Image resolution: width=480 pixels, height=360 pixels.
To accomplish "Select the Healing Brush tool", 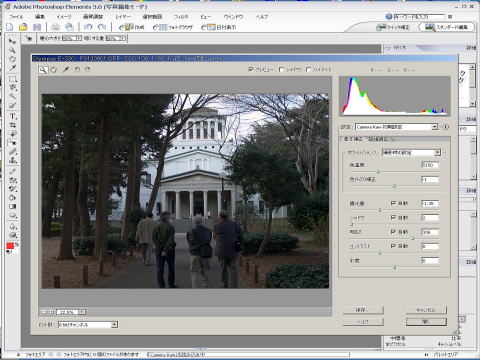I will coord(12,152).
